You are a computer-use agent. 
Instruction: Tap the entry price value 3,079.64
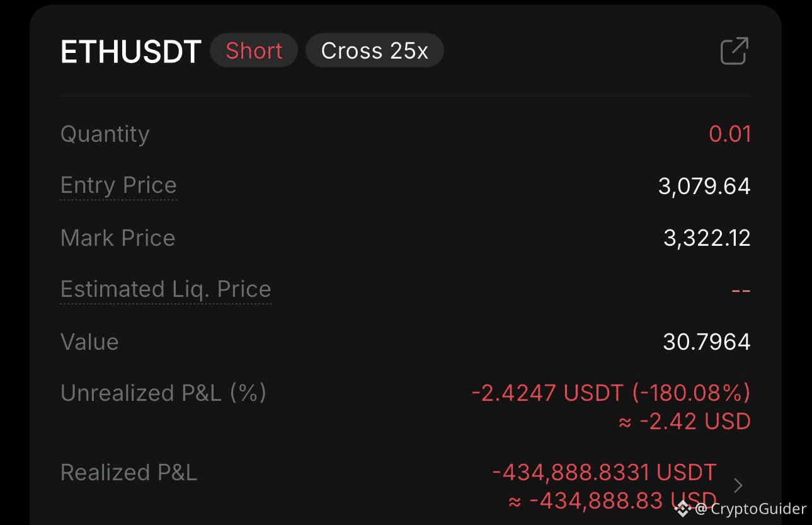(x=704, y=187)
